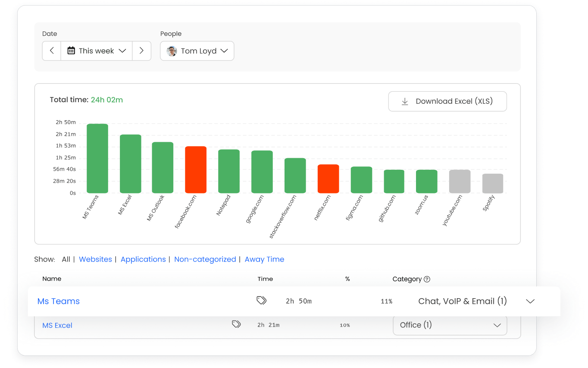Click the MS Teams bar in chart
The height and width of the screenshot is (368, 588).
click(x=97, y=159)
